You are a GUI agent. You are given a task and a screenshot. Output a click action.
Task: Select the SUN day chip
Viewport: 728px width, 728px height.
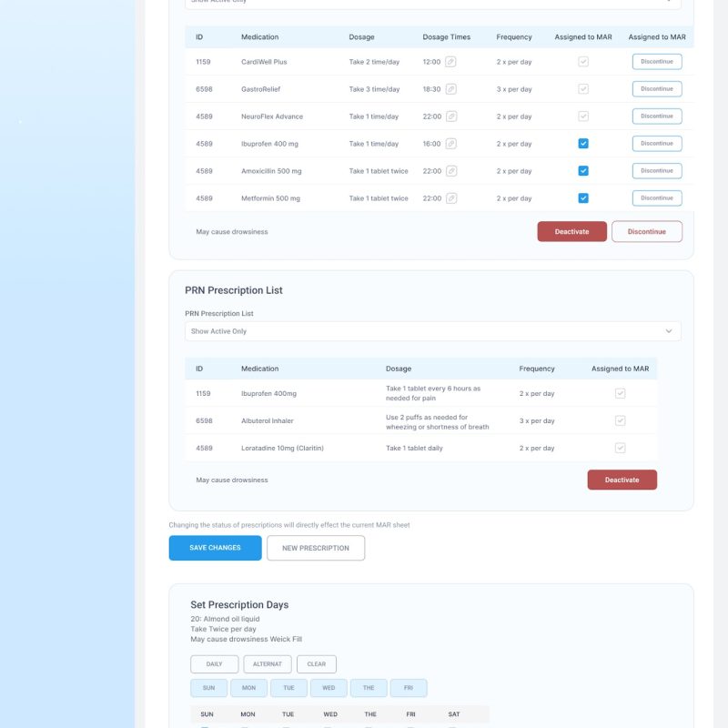click(208, 688)
